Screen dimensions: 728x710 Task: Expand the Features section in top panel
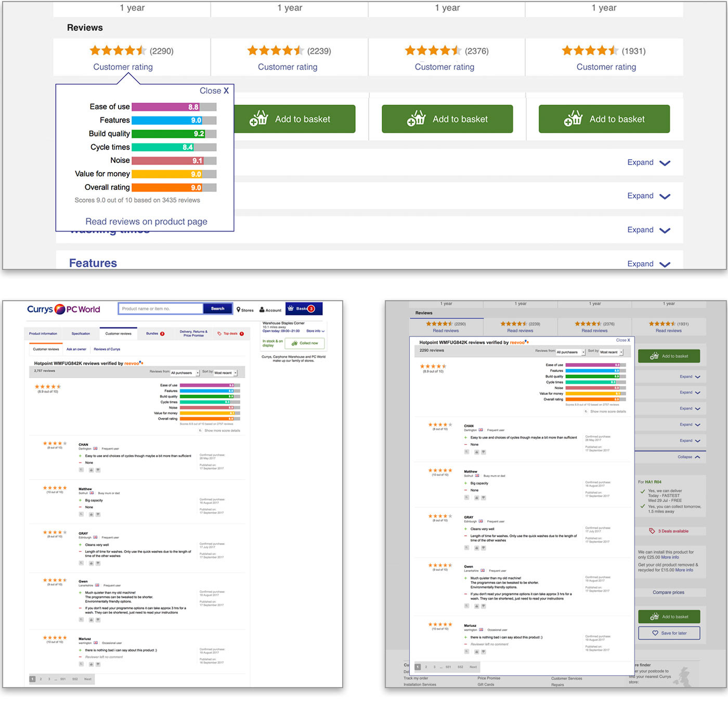[x=648, y=264]
